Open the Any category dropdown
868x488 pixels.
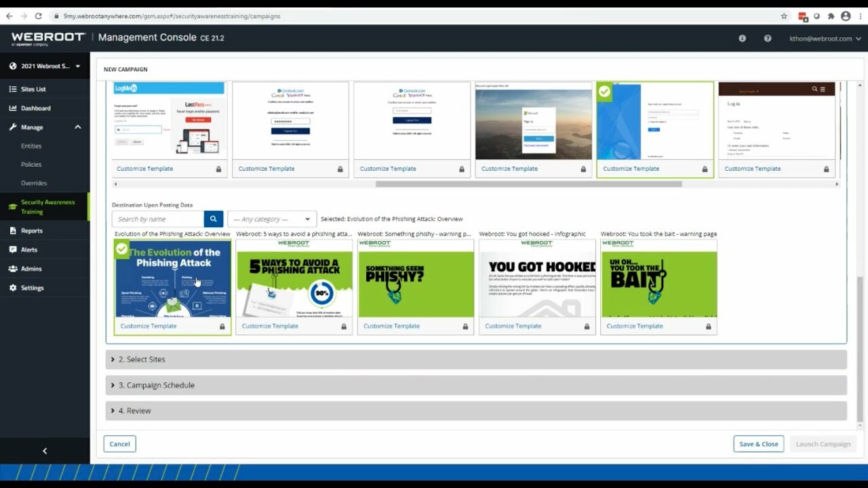pyautogui.click(x=271, y=219)
